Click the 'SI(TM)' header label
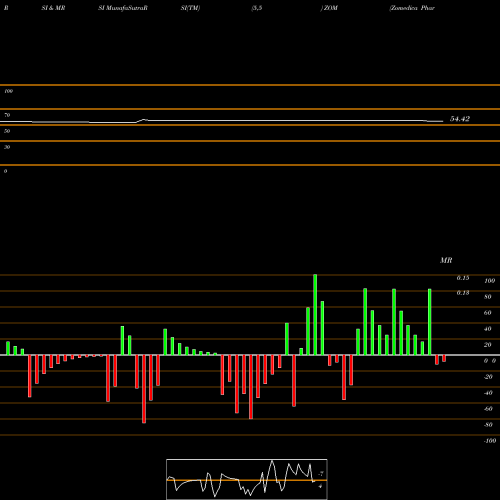Viewport: 500px width, 500px height. [190, 8]
